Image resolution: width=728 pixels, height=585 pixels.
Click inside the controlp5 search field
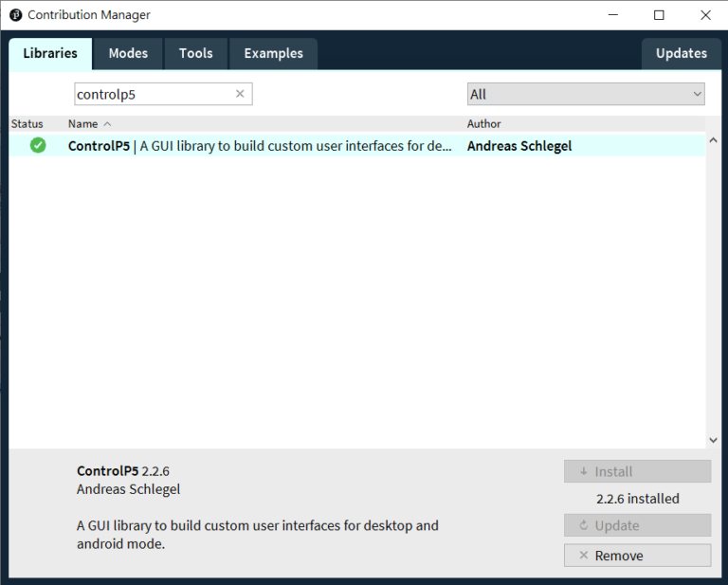click(x=152, y=94)
